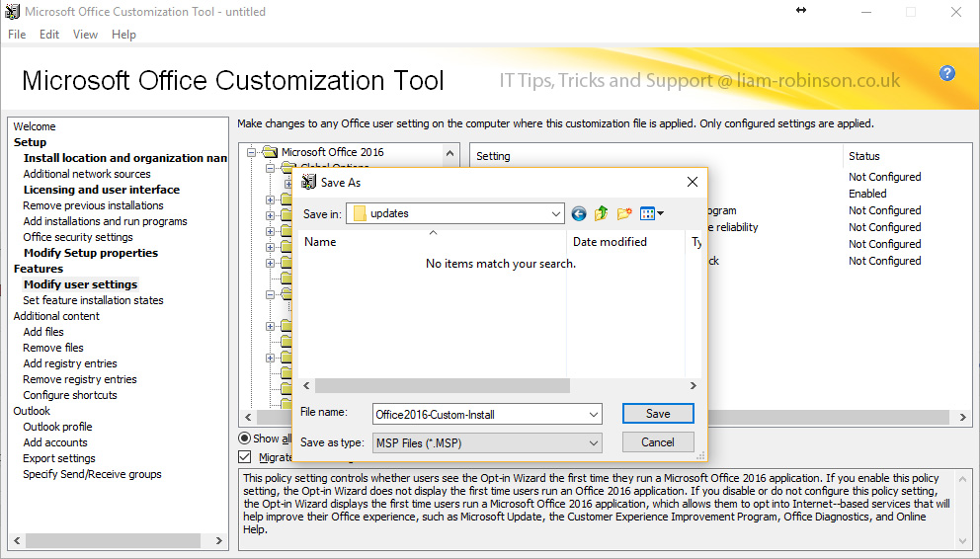This screenshot has width=980, height=559.
Task: Open Set feature installation states
Action: click(93, 300)
